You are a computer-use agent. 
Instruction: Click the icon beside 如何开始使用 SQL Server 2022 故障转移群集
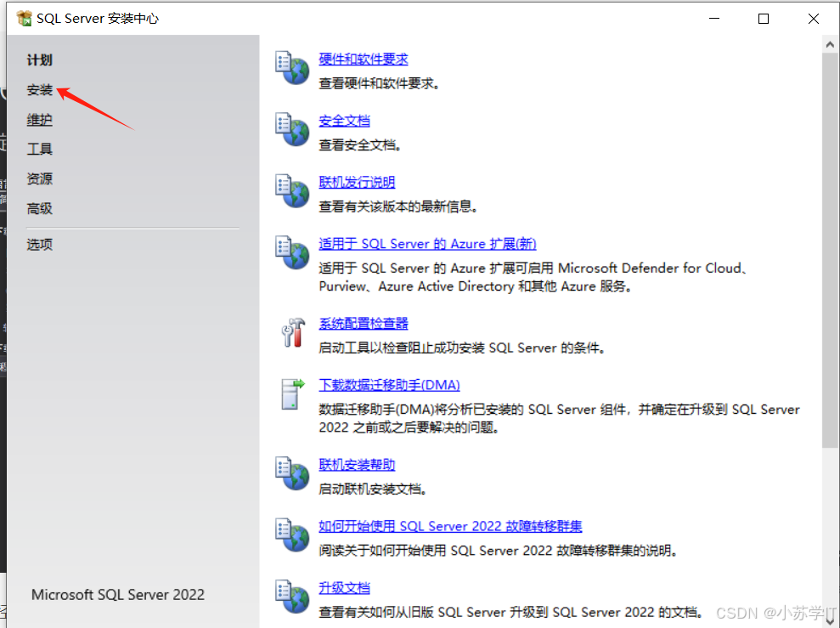click(x=292, y=535)
